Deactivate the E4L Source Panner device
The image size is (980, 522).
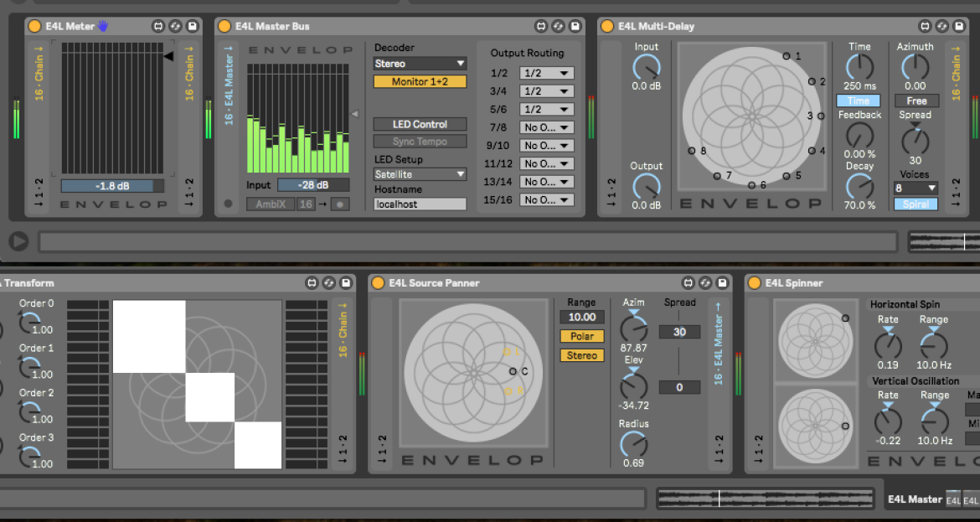pos(378,283)
